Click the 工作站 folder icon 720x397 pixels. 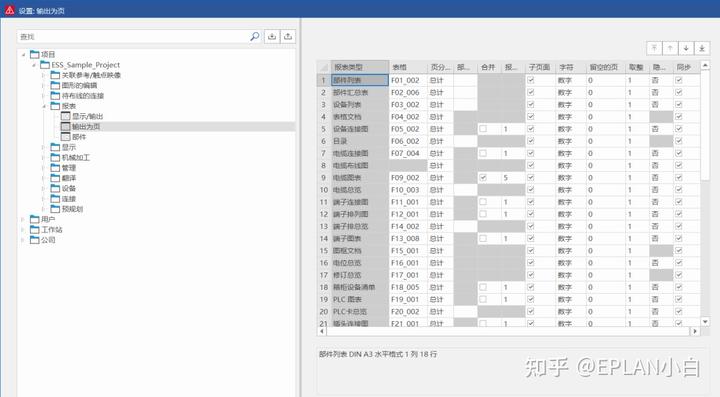point(34,229)
